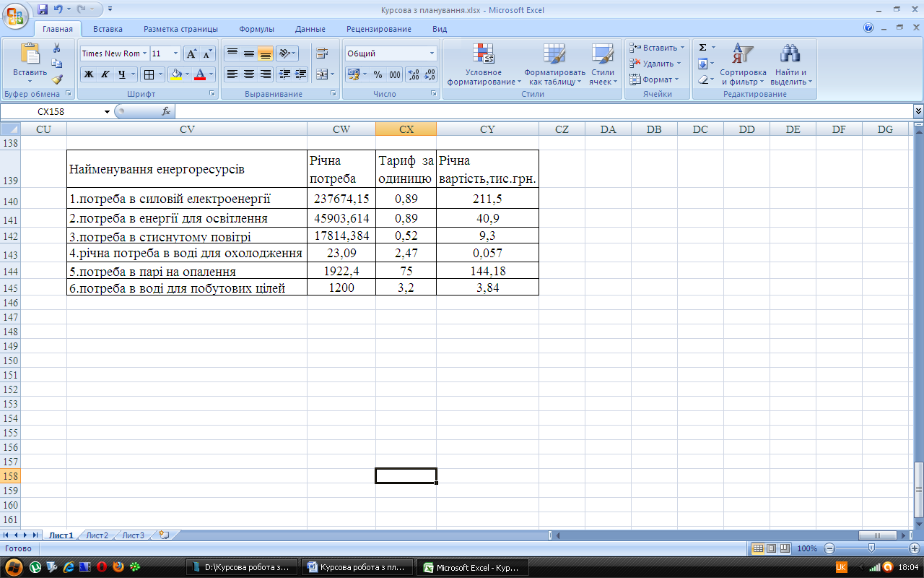The height and width of the screenshot is (578, 924).
Task: Select the Format Painter brush icon
Action: coord(56,79)
